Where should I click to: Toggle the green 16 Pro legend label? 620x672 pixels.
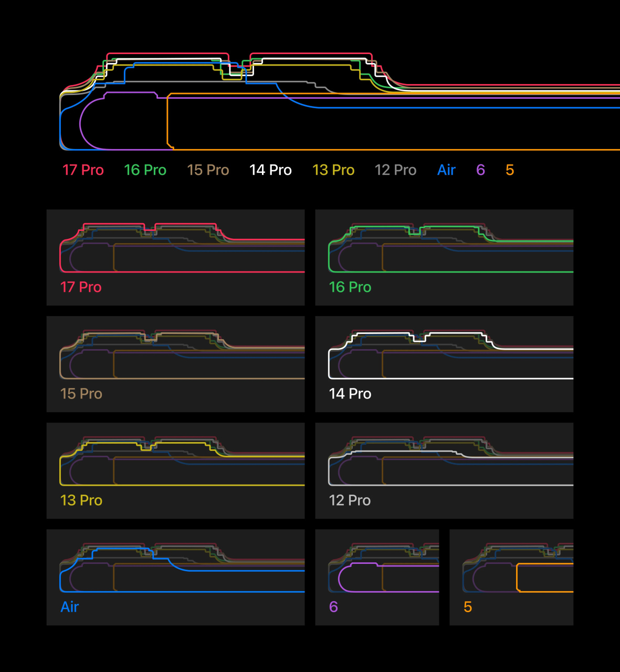click(145, 170)
